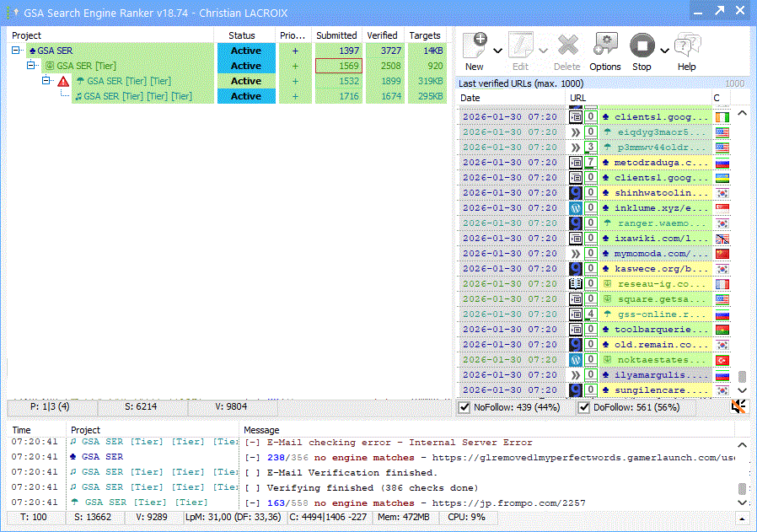The image size is (757, 532).
Task: Sort projects by Verified column header
Action: click(x=382, y=35)
